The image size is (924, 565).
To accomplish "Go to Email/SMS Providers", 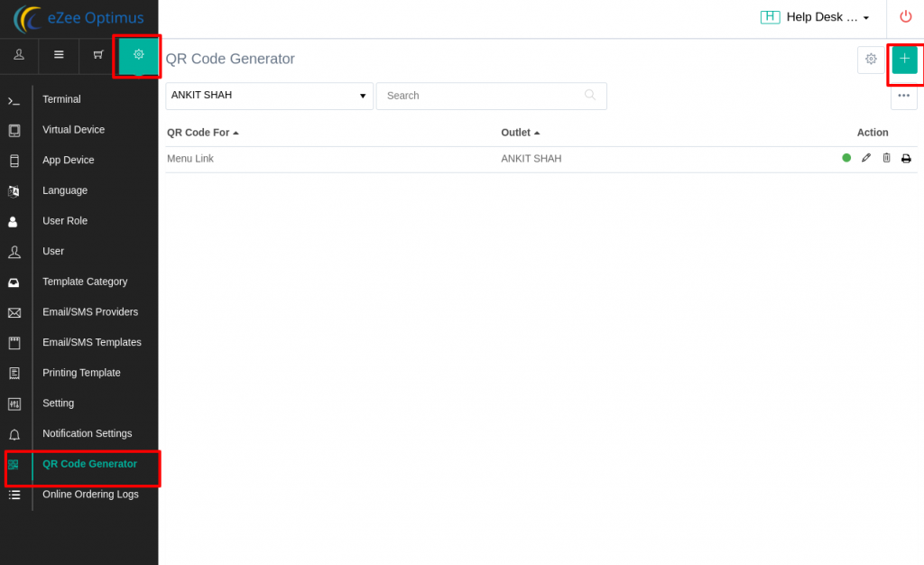I will 90,312.
